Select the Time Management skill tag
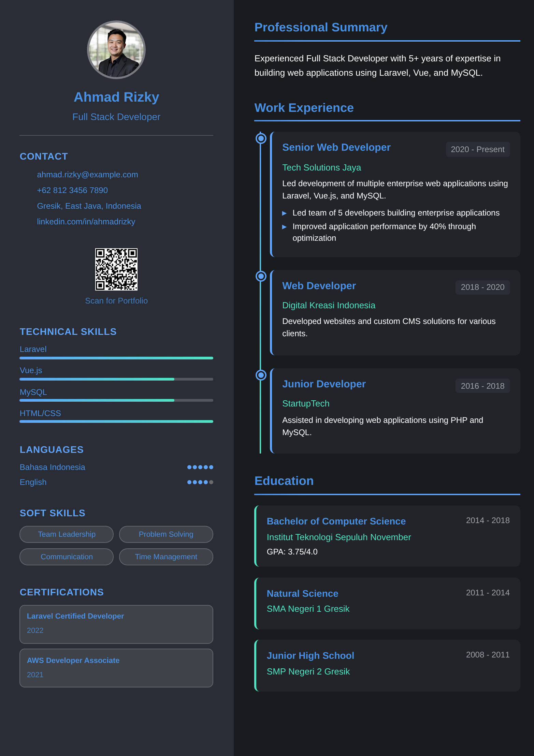Screen dimensions: 534x756 click(x=166, y=557)
